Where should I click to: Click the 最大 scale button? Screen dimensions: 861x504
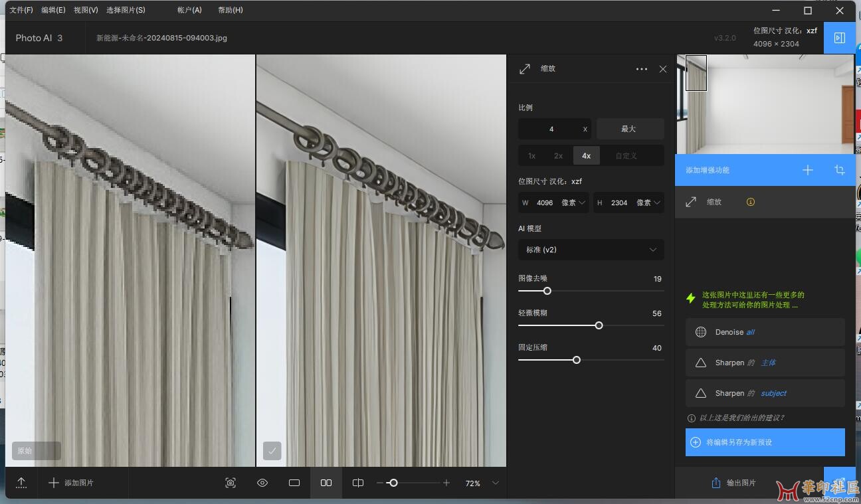click(x=628, y=129)
